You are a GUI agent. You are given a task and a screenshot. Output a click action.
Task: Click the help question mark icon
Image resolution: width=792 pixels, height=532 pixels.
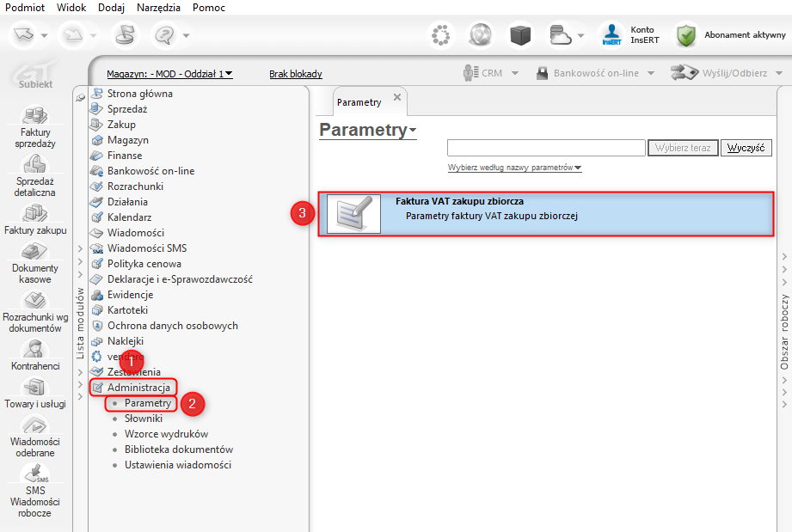[164, 35]
